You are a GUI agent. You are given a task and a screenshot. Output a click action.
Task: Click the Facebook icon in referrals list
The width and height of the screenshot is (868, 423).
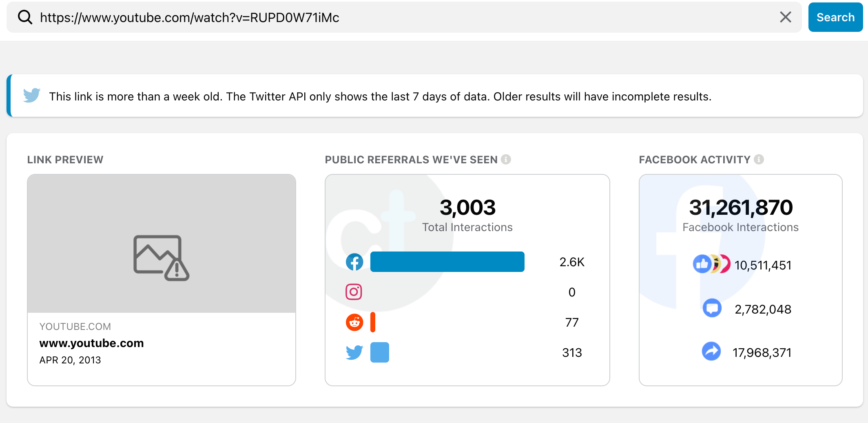[x=354, y=262]
